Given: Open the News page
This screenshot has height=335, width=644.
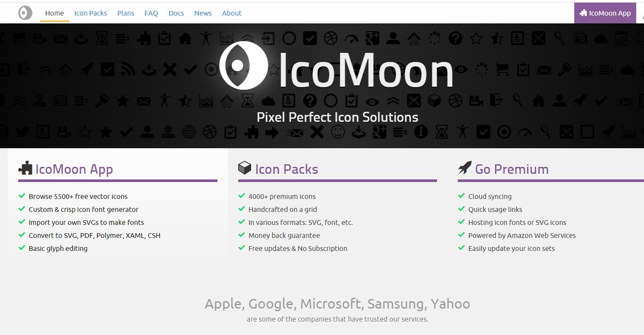Looking at the screenshot, I should (203, 13).
